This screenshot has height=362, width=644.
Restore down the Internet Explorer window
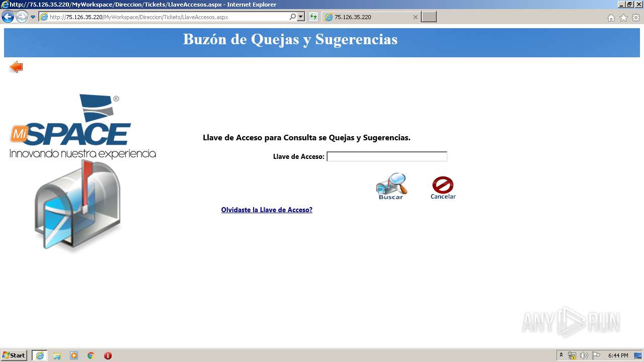pos(630,5)
